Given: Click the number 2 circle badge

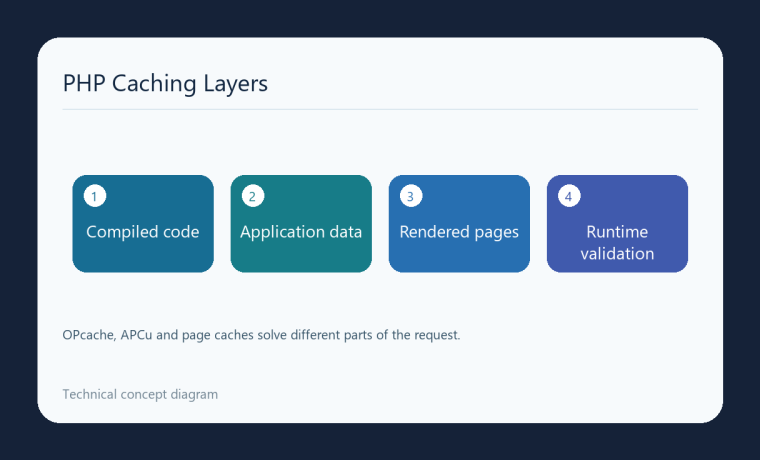Looking at the screenshot, I should pos(253,196).
